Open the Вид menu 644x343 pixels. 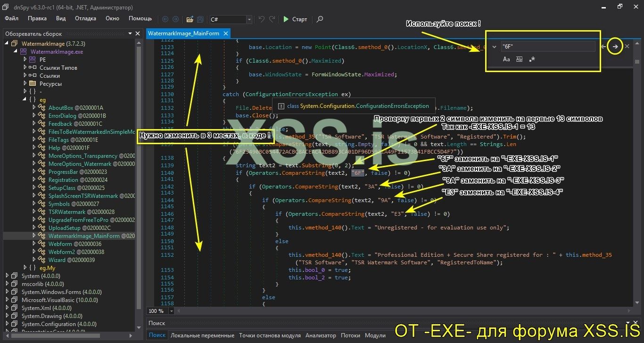[x=61, y=18]
